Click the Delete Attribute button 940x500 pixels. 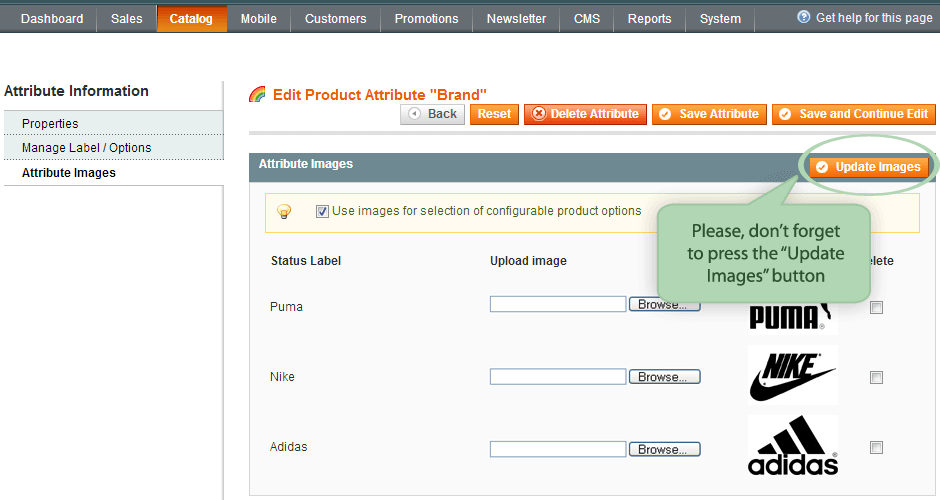585,114
